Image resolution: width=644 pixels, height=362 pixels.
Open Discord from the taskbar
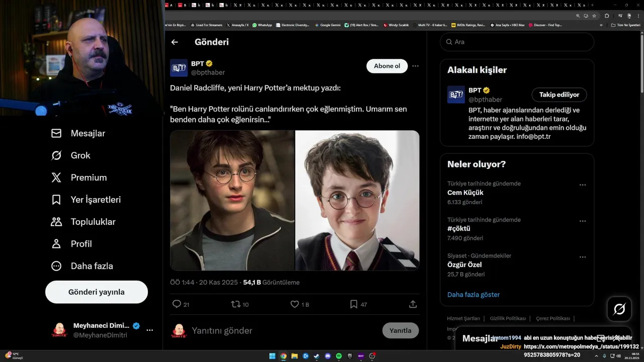(328, 356)
